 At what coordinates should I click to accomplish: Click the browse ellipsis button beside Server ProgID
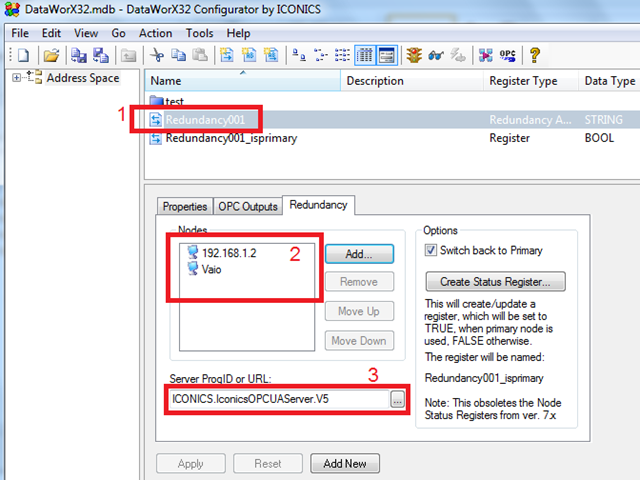[x=397, y=399]
